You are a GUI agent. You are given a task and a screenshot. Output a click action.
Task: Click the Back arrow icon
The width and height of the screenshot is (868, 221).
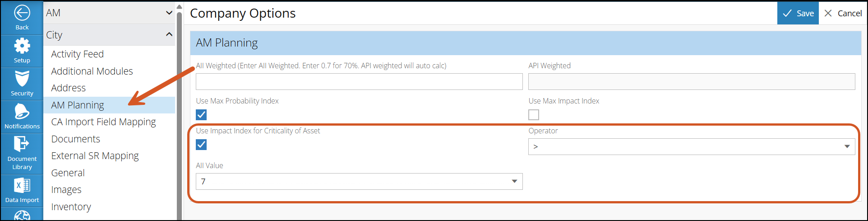(22, 13)
